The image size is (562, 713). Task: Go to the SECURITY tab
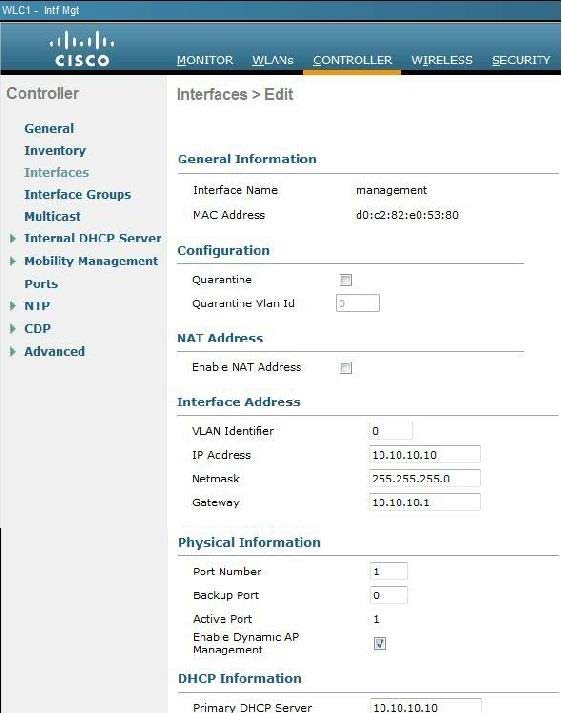[x=521, y=60]
